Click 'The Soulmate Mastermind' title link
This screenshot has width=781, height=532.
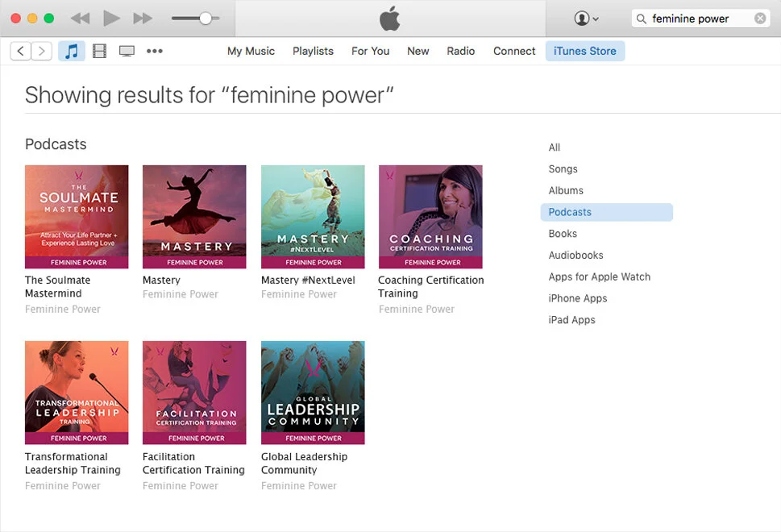point(58,286)
